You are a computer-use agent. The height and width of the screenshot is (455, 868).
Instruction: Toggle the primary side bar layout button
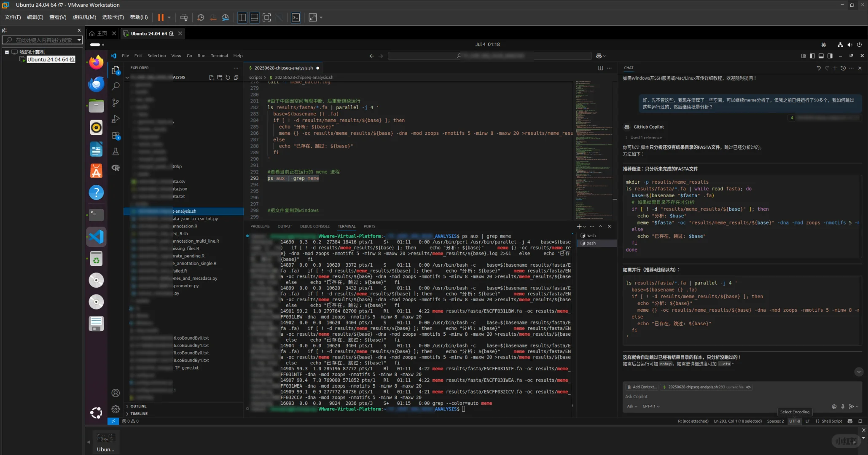812,56
